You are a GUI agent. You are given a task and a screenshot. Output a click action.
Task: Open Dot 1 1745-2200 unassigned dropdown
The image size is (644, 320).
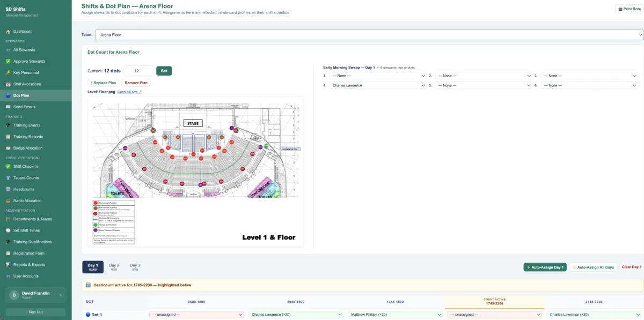(x=495, y=315)
